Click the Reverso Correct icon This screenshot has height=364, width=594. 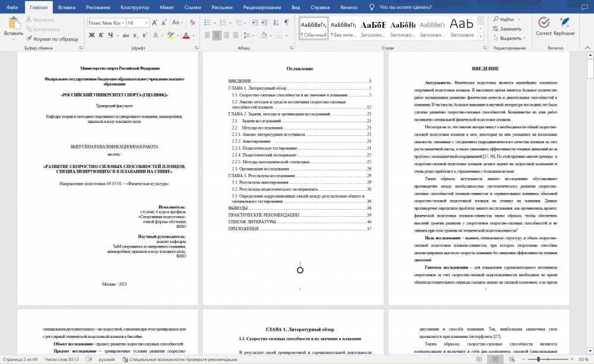[x=544, y=23]
